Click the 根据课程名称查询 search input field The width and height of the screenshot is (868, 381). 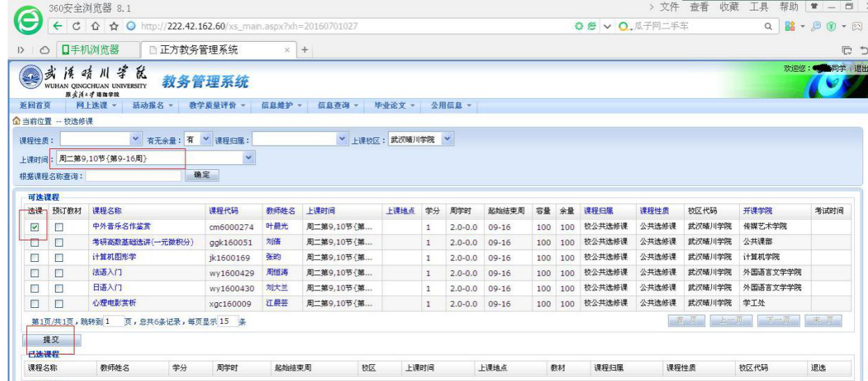click(x=133, y=176)
